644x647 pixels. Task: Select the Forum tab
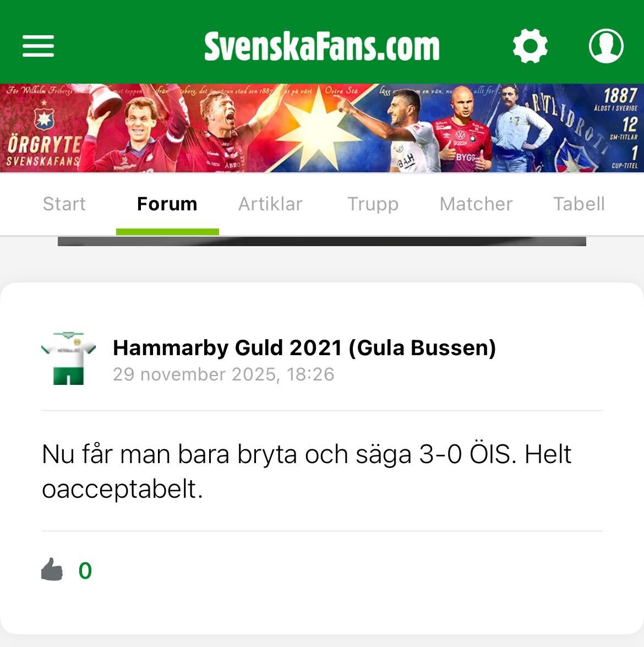(x=167, y=204)
